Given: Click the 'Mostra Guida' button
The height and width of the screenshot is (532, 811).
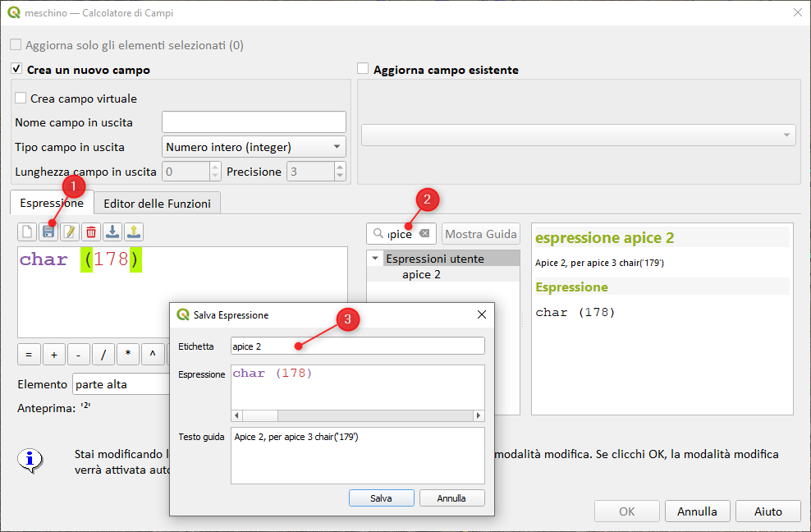Looking at the screenshot, I should pos(480,234).
